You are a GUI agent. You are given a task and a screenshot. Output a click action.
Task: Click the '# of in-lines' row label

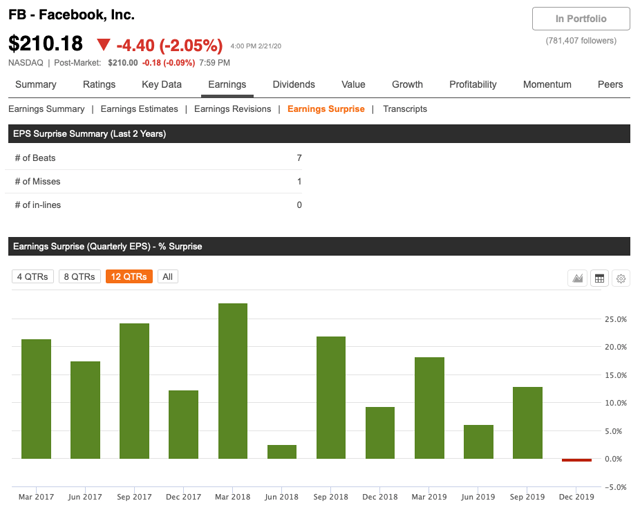[x=38, y=205]
